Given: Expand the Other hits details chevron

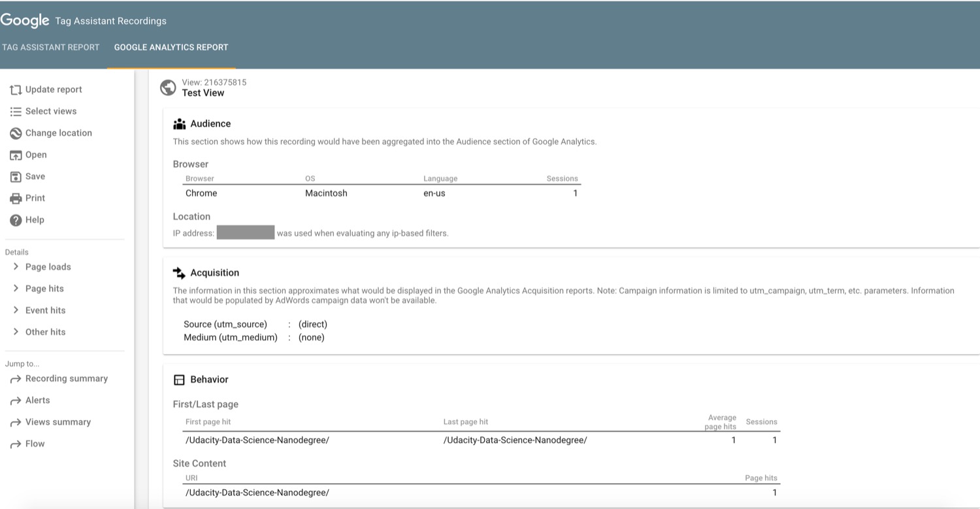Looking at the screenshot, I should pos(16,331).
